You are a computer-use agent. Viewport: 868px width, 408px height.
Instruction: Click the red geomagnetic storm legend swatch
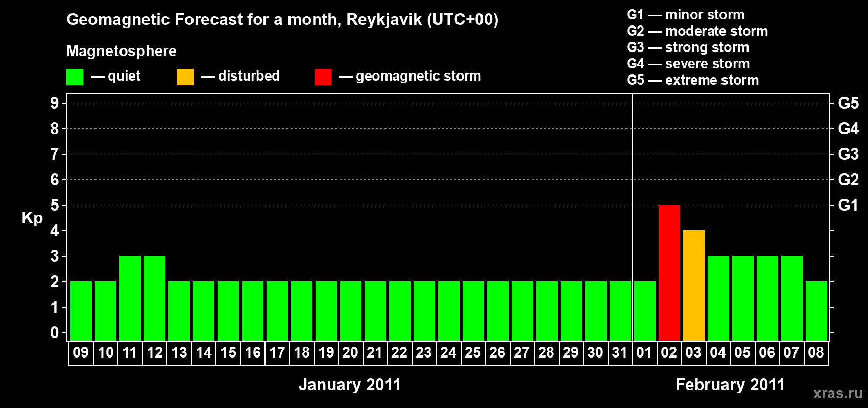tap(323, 77)
